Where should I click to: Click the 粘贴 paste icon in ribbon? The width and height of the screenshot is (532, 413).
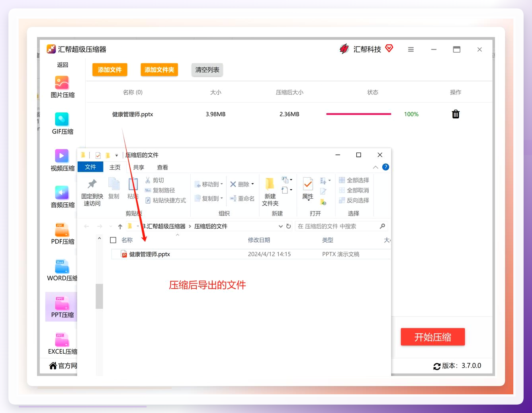(x=133, y=184)
